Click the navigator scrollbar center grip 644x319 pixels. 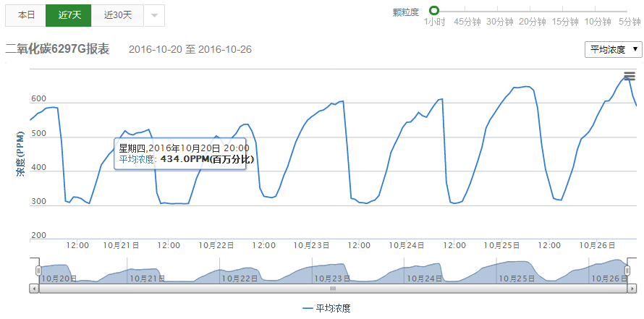[333, 288]
